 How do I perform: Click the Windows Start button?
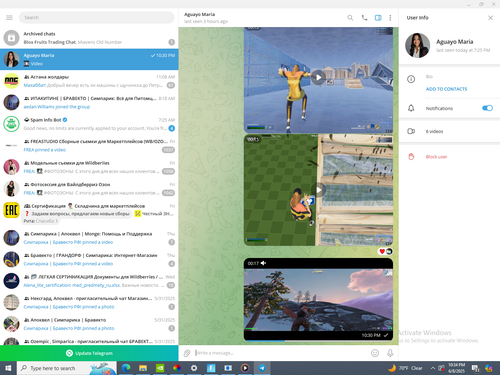[x=8, y=368]
